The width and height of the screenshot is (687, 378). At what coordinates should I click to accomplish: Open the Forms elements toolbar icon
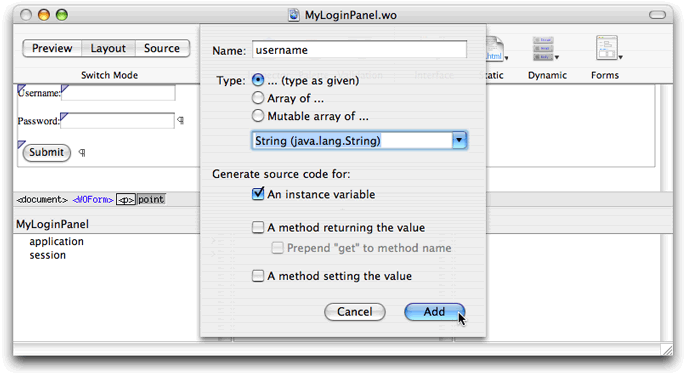click(x=606, y=48)
